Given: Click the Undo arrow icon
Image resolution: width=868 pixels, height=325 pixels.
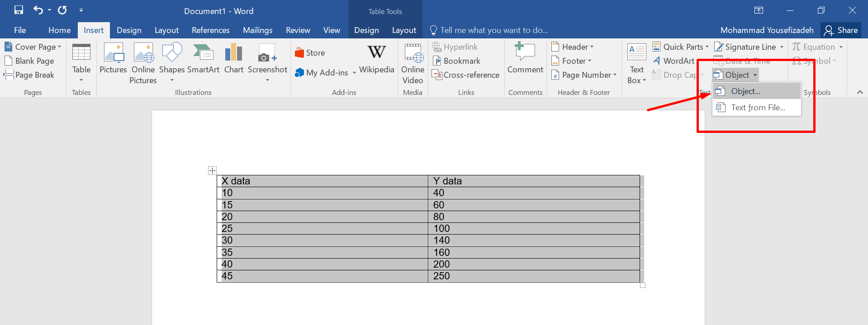Looking at the screenshot, I should (38, 10).
